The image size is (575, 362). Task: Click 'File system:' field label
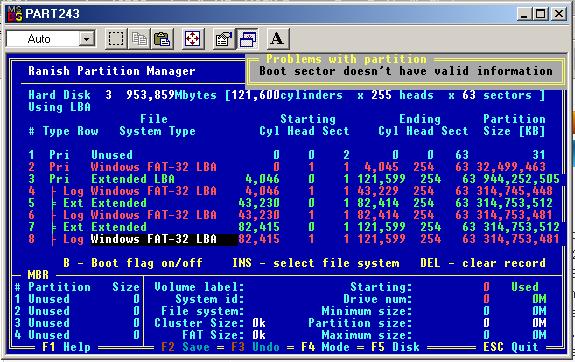[203, 311]
